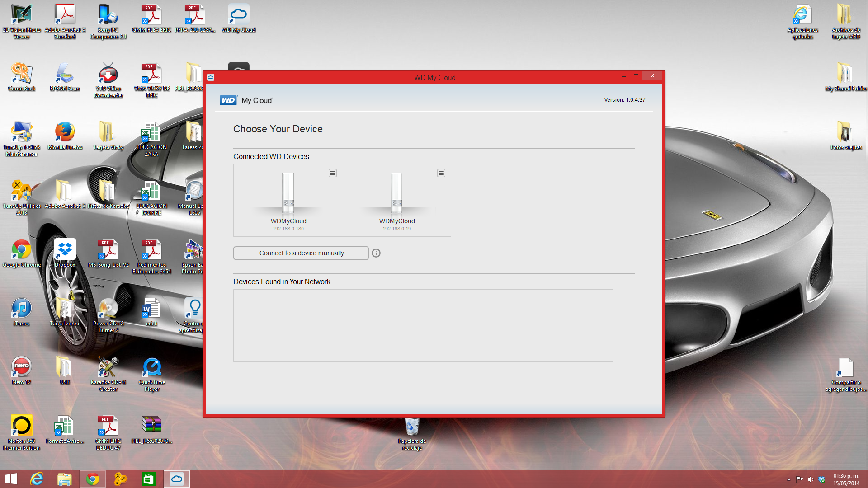This screenshot has width=868, height=488.
Task: Select TuneUp Utilities 2013 icon
Action: point(22,197)
